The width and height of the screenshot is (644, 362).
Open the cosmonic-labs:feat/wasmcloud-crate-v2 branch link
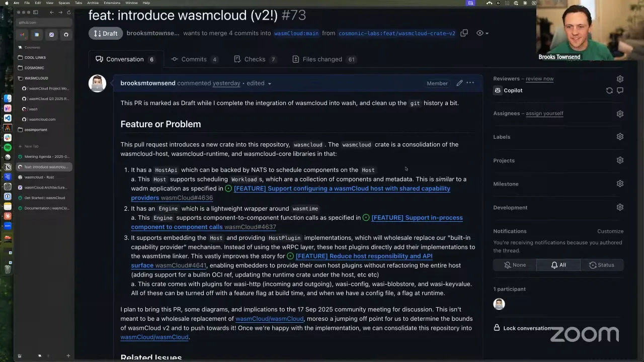pos(397,33)
